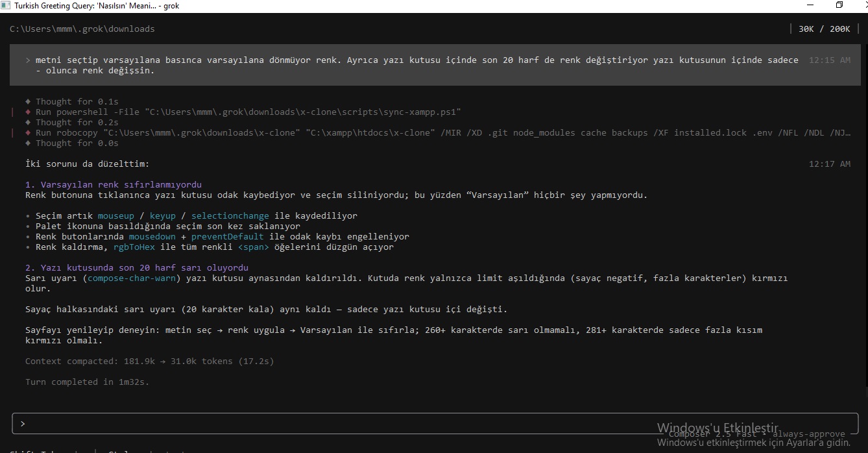Viewport: 868px width, 453px height.
Task: Expand the 'Thought for 0.1s' entry
Action: pyautogui.click(x=72, y=101)
